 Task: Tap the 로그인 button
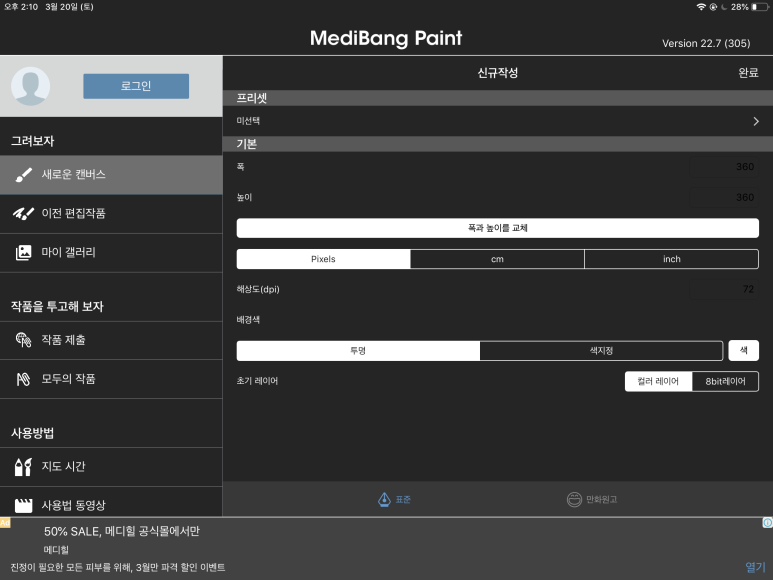136,86
